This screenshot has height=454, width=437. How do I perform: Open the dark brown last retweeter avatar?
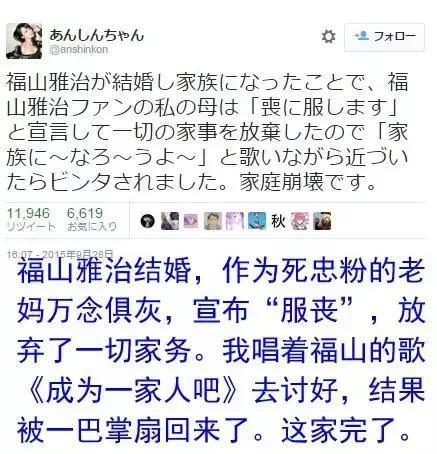[322, 221]
